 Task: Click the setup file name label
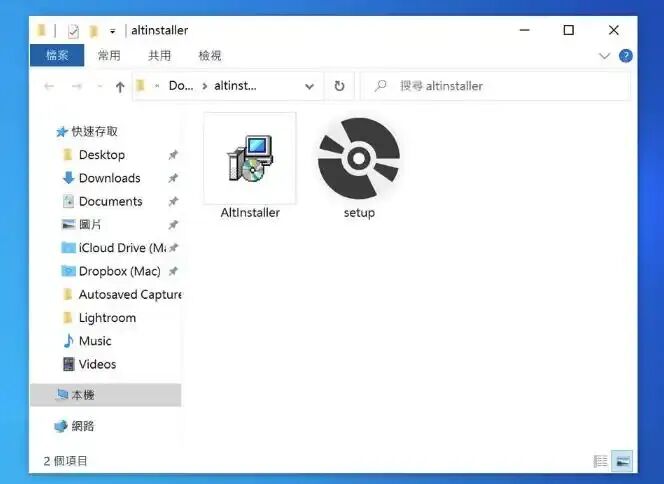point(359,213)
